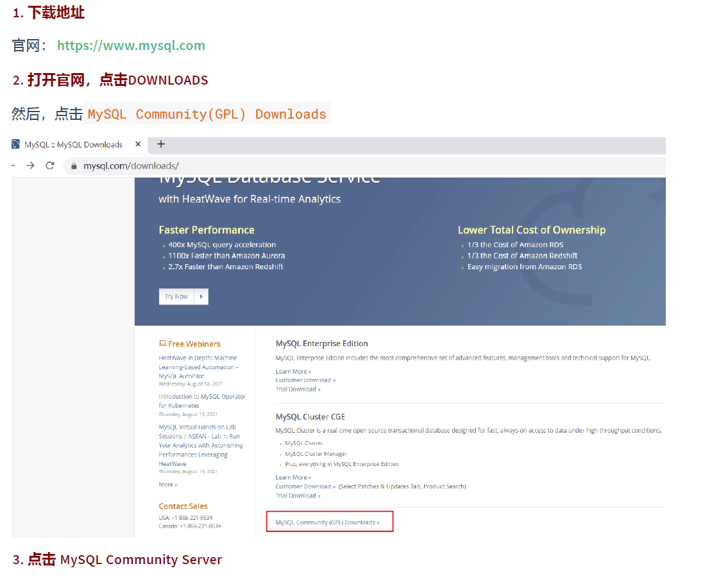728x584 pixels.
Task: Open MySQL Virtual Hands-on Lab Sessions link
Action: pos(201,446)
